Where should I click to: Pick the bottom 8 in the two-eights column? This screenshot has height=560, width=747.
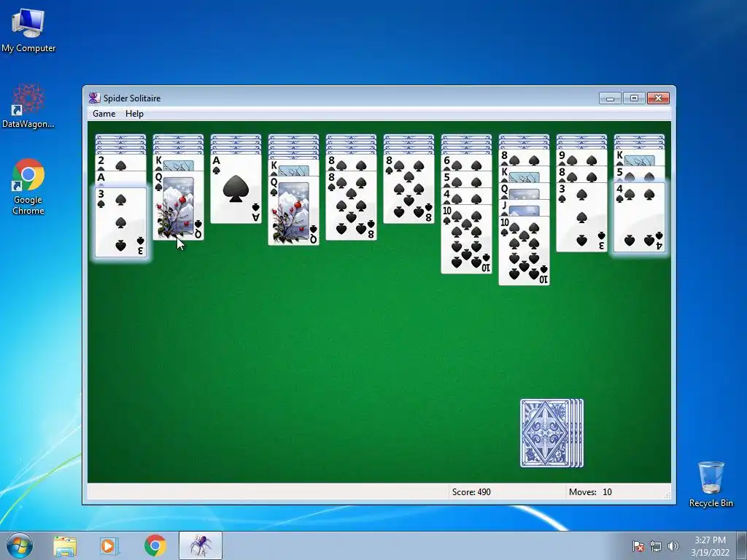click(351, 206)
